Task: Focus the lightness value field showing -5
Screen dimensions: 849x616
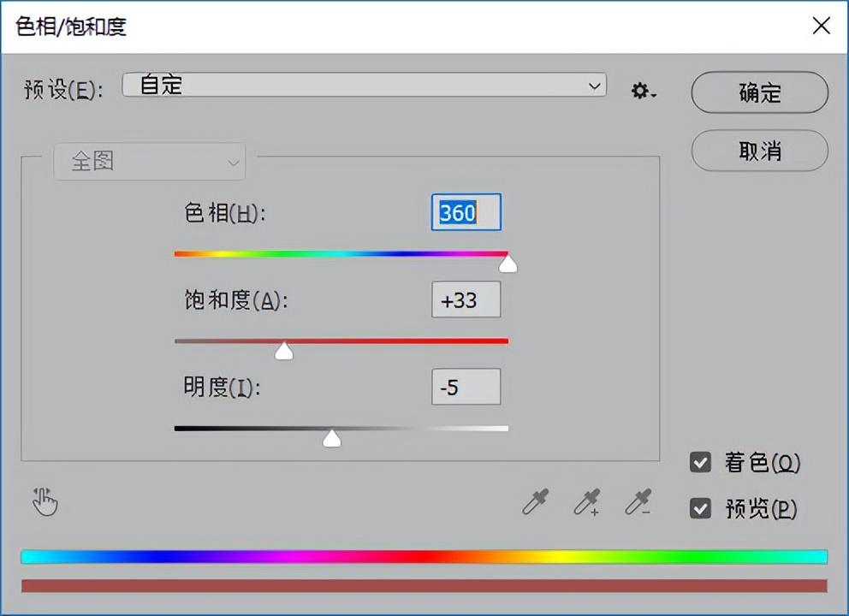Action: tap(466, 387)
